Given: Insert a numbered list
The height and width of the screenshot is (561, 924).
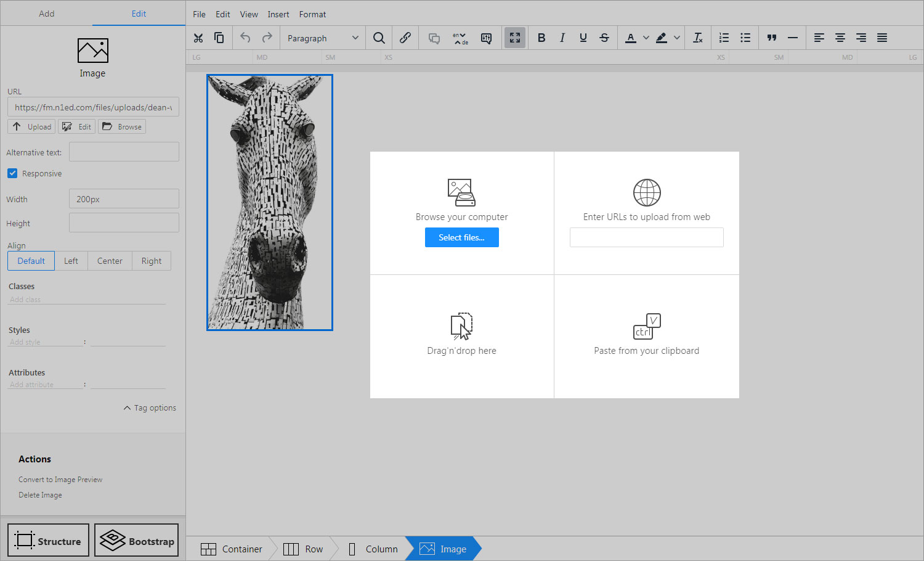Looking at the screenshot, I should click(x=724, y=38).
